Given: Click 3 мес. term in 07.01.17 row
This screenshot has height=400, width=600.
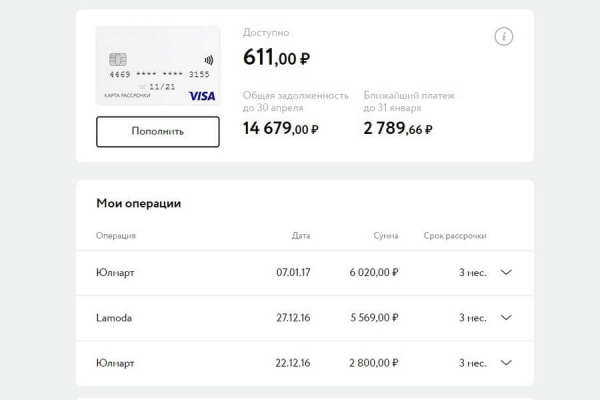Looking at the screenshot, I should (473, 273).
